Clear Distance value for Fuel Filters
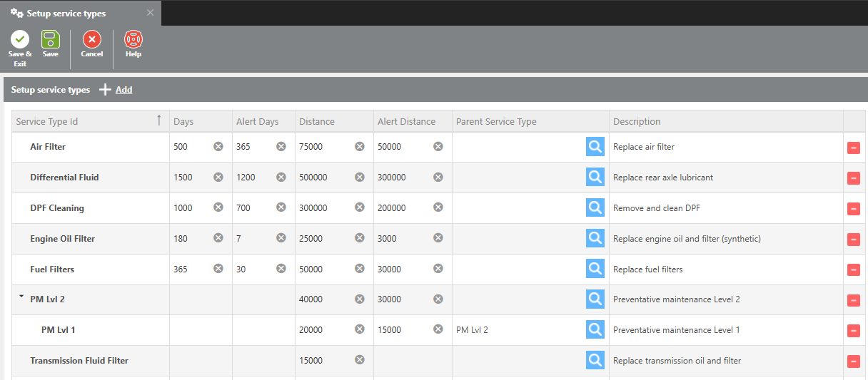The height and width of the screenshot is (380, 868). 360,269
